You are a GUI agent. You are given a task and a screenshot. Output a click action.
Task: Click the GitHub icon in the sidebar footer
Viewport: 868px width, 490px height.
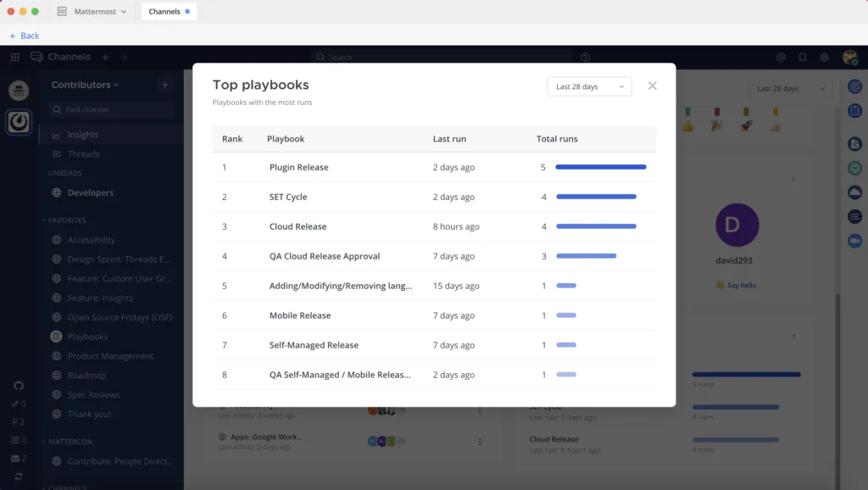(19, 386)
